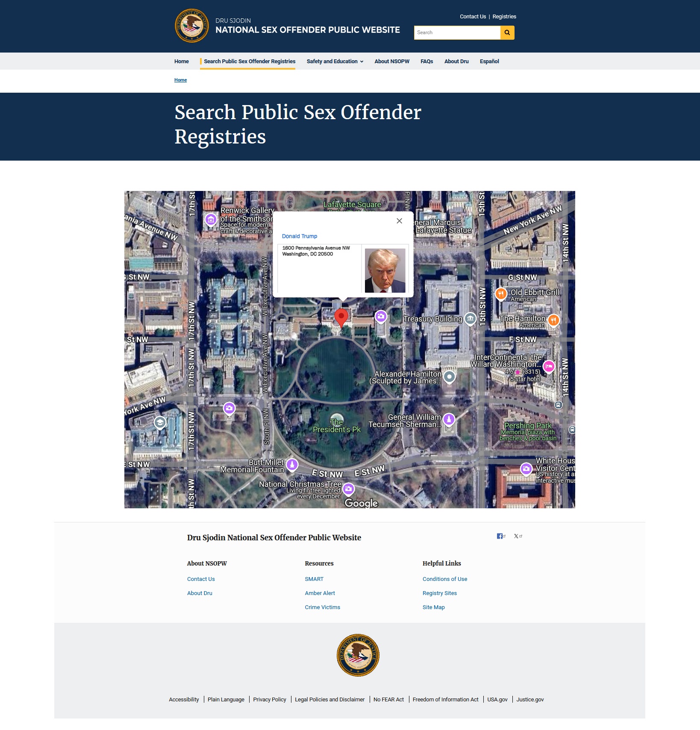Click the school marker near York Ave NW
Viewport: 700px width, 730px height.
tap(160, 423)
